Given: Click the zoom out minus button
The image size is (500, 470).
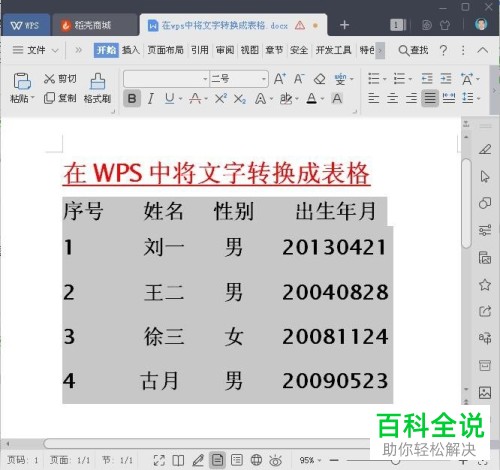Looking at the screenshot, I should (x=334, y=460).
